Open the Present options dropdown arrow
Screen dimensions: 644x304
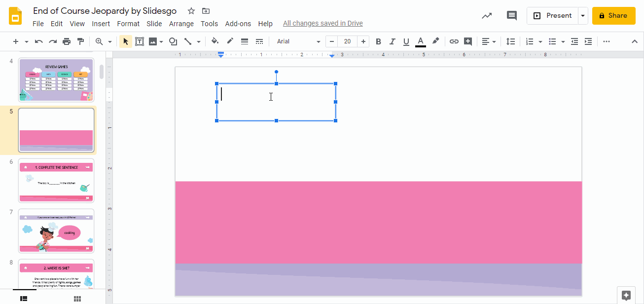[583, 15]
